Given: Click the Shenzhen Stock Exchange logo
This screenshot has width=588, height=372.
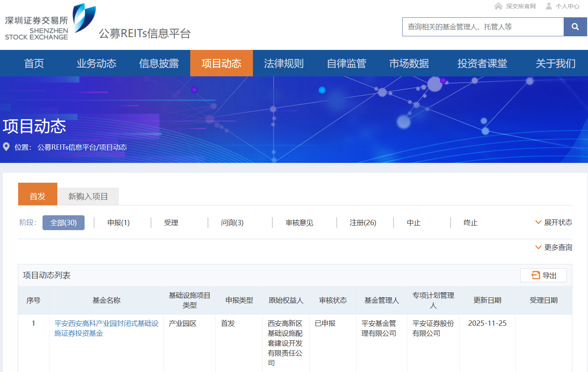Looking at the screenshot, I should click(x=50, y=22).
